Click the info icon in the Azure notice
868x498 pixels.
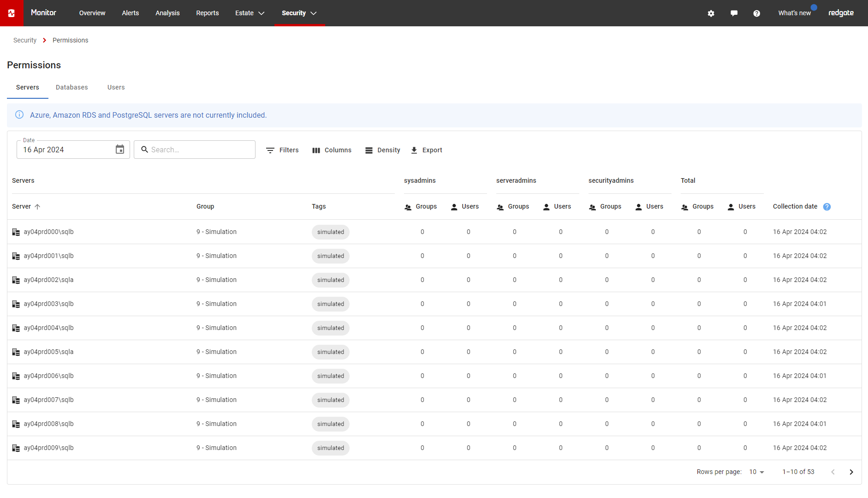click(19, 115)
